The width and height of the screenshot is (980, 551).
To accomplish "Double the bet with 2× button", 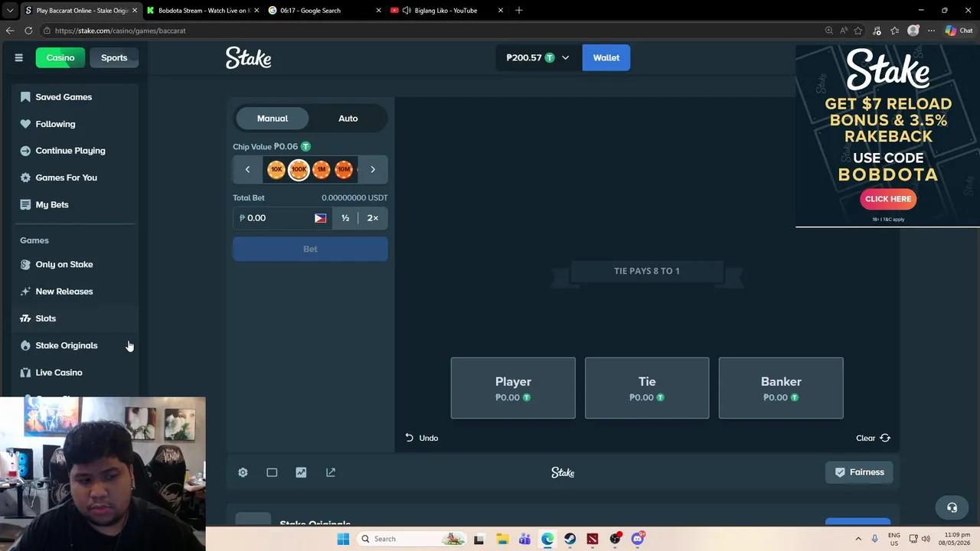I will point(373,218).
